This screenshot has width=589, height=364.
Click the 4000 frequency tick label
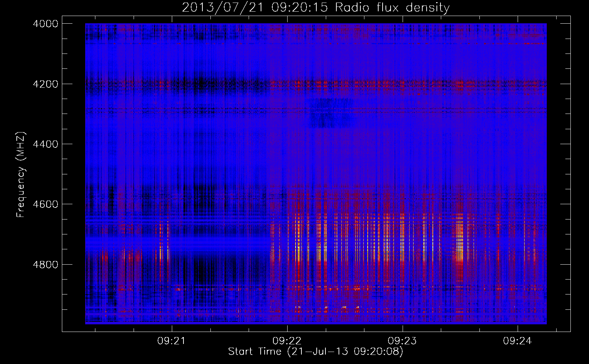coord(46,24)
